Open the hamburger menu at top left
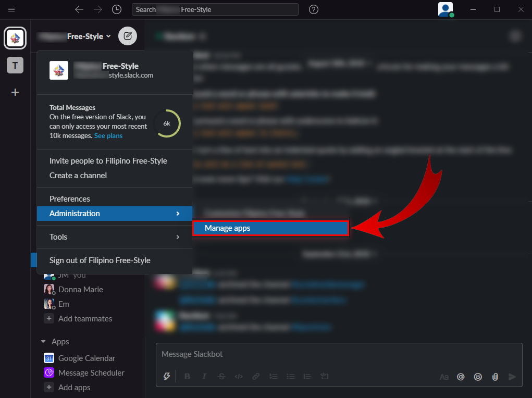Image resolution: width=532 pixels, height=398 pixels. [11, 9]
